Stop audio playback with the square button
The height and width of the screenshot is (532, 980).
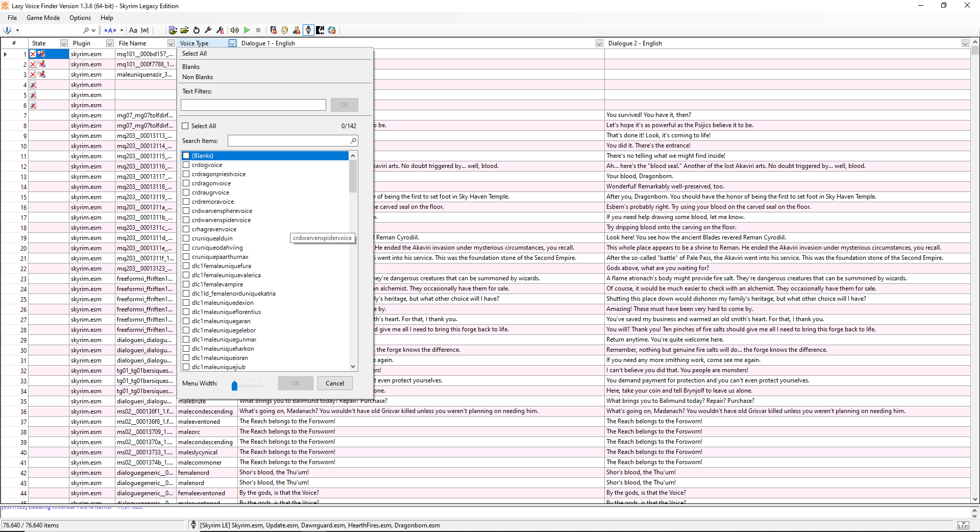tap(258, 30)
